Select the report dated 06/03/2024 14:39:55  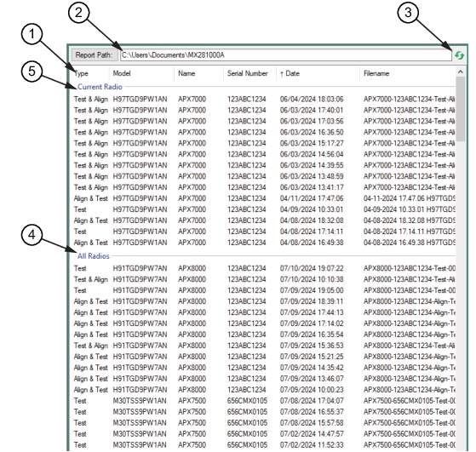[x=264, y=165]
